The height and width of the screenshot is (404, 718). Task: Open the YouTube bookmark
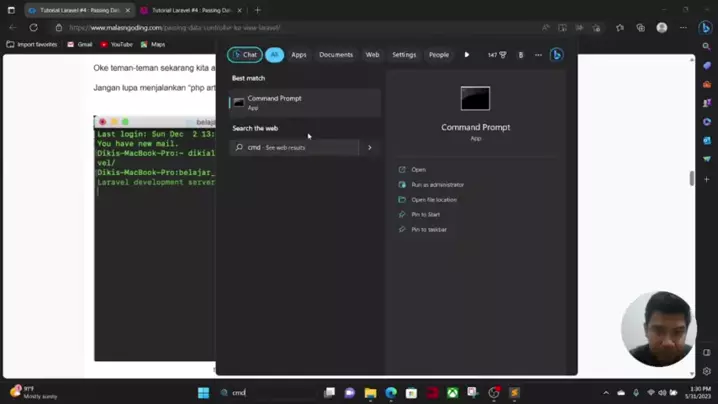(x=116, y=44)
